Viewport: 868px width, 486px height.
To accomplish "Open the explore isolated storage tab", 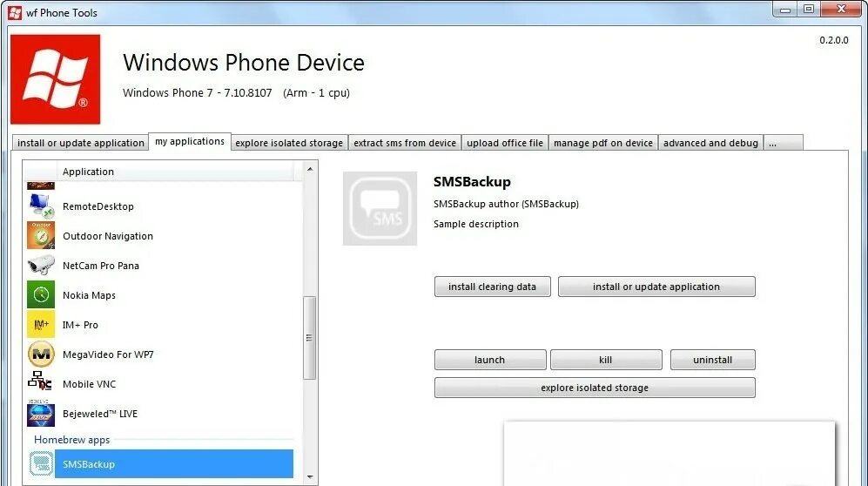I will 289,143.
